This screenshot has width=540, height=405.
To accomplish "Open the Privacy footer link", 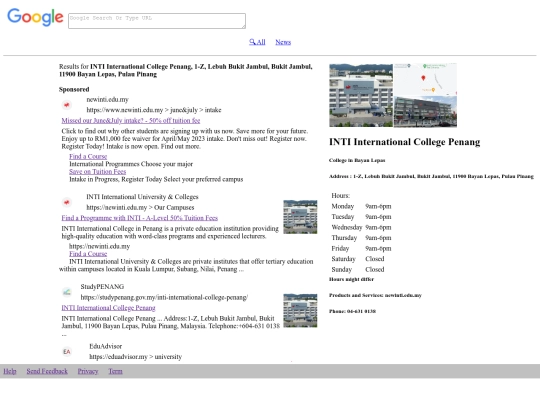I will pyautogui.click(x=88, y=371).
